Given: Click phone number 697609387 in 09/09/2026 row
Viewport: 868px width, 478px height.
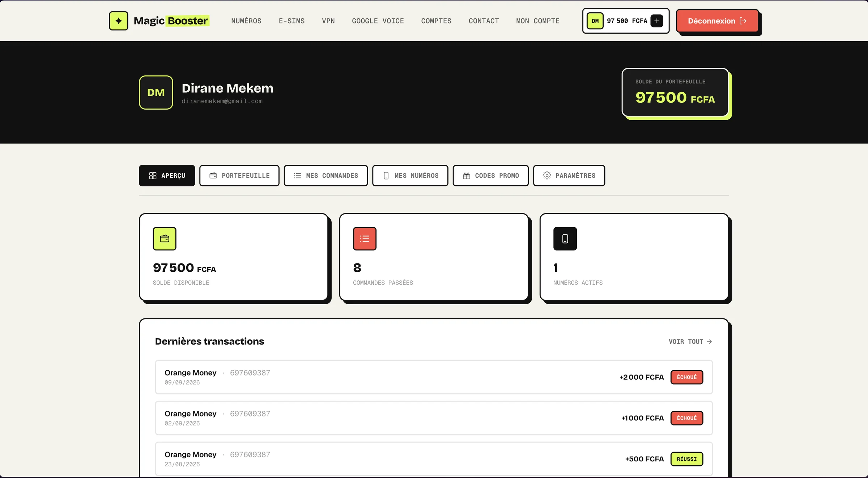Looking at the screenshot, I should pyautogui.click(x=250, y=373).
